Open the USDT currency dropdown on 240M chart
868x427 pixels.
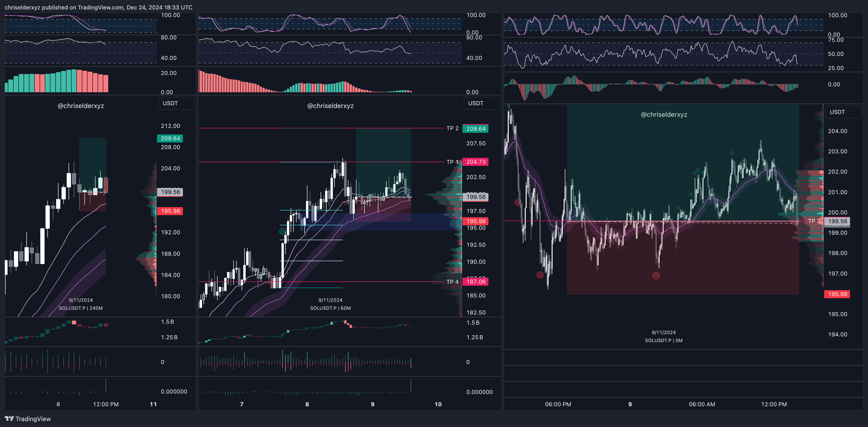(176, 103)
